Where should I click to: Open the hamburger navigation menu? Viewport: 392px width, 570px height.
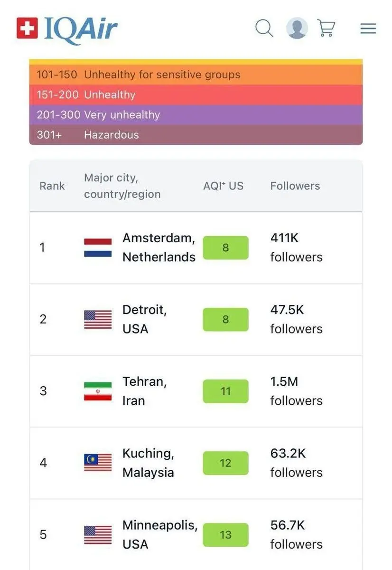point(368,28)
